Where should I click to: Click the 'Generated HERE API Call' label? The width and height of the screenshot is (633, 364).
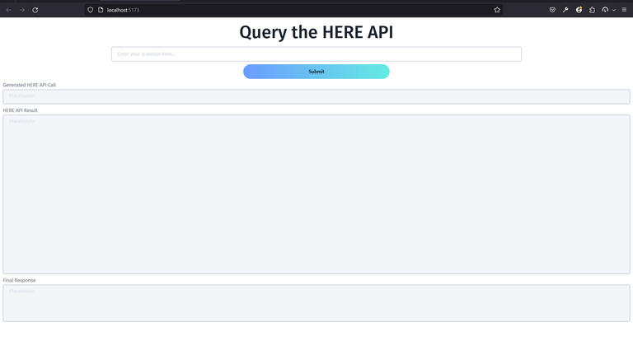pyautogui.click(x=30, y=85)
